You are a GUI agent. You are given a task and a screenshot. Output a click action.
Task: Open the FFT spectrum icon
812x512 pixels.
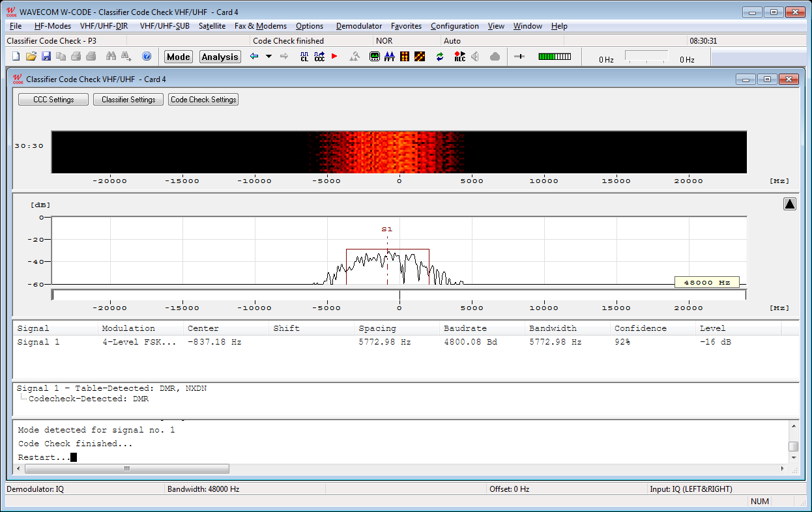tap(390, 57)
